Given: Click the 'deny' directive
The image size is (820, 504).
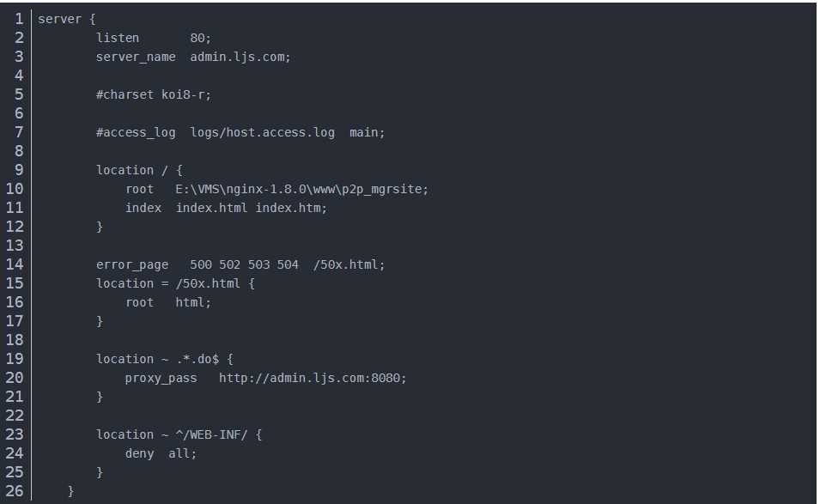Looking at the screenshot, I should pyautogui.click(x=139, y=453).
